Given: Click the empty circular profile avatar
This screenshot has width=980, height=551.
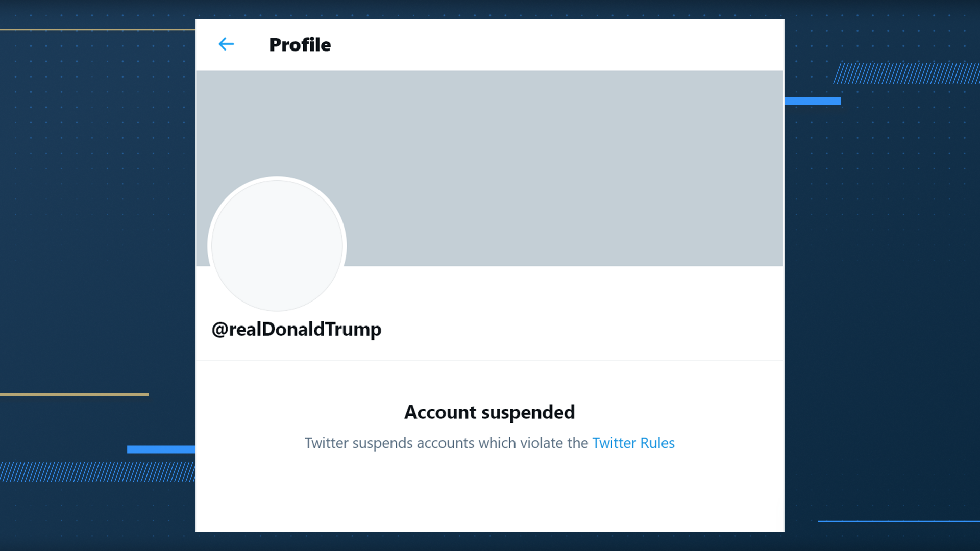Looking at the screenshot, I should click(x=277, y=245).
